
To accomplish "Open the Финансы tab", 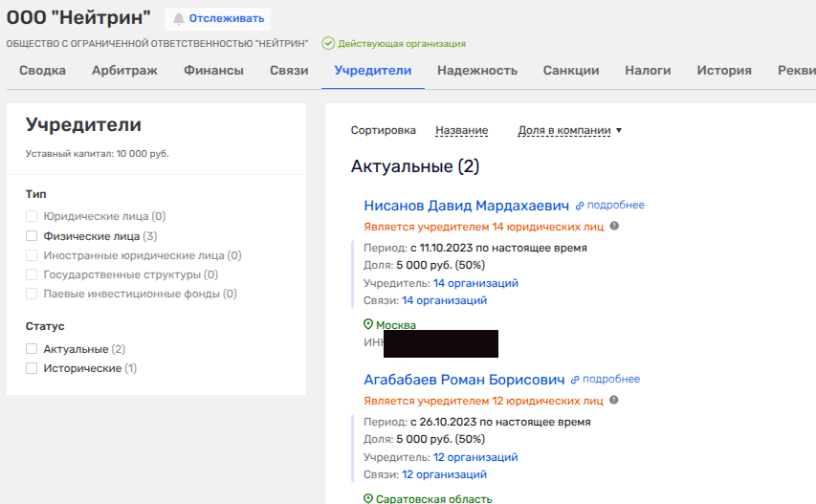I will pyautogui.click(x=213, y=70).
